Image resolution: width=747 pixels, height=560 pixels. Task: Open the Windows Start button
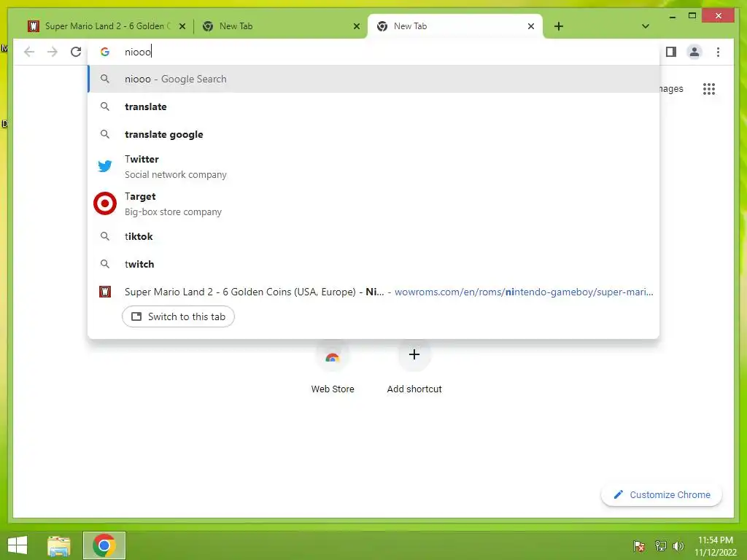click(18, 545)
